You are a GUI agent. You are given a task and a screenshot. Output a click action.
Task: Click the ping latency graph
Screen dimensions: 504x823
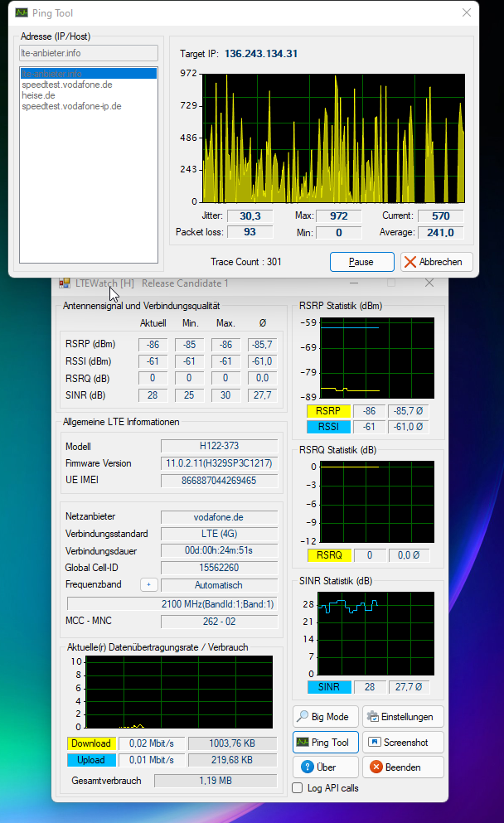(334, 138)
